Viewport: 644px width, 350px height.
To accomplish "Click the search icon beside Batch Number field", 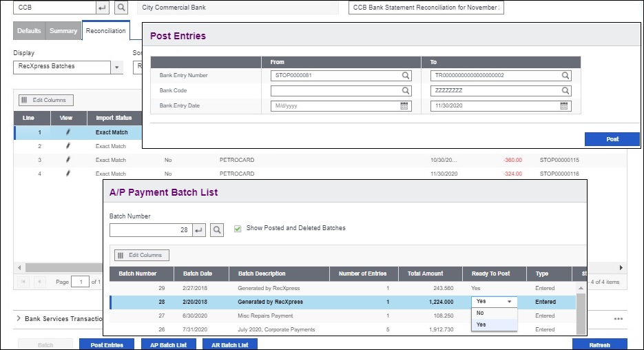I will pos(216,230).
